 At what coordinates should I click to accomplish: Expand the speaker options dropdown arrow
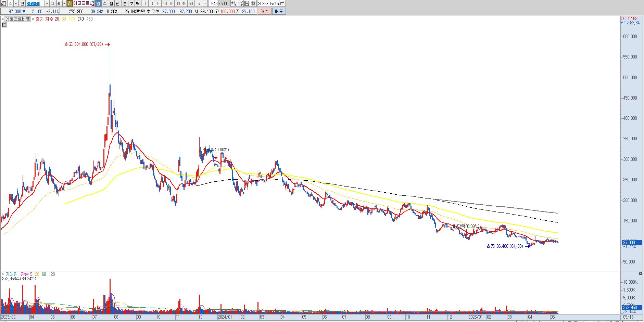coord(64,3)
